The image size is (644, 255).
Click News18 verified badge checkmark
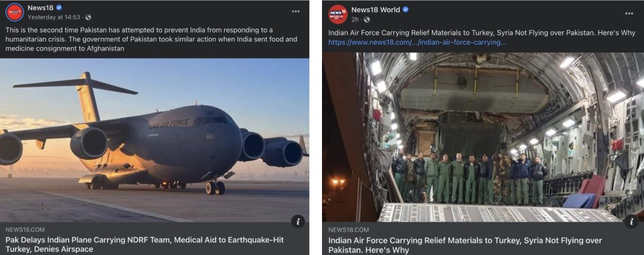coord(59,8)
